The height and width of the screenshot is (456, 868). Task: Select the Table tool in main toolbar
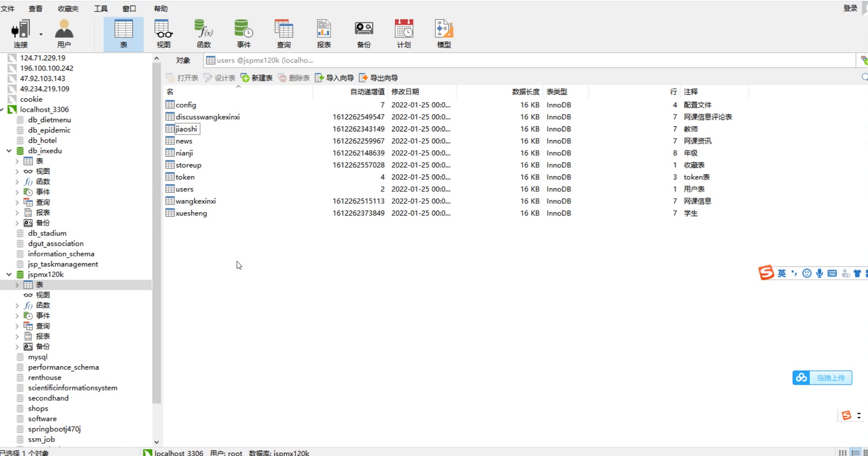(x=124, y=34)
